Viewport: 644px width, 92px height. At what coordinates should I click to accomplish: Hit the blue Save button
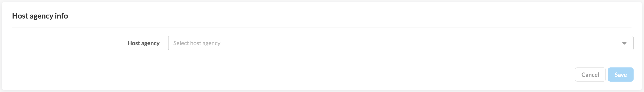tap(620, 75)
